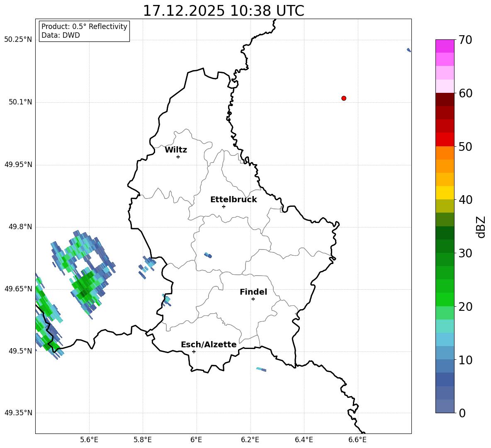Click the Product: 0.5° Reflectivity text
This screenshot has width=491, height=448.
(x=84, y=26)
